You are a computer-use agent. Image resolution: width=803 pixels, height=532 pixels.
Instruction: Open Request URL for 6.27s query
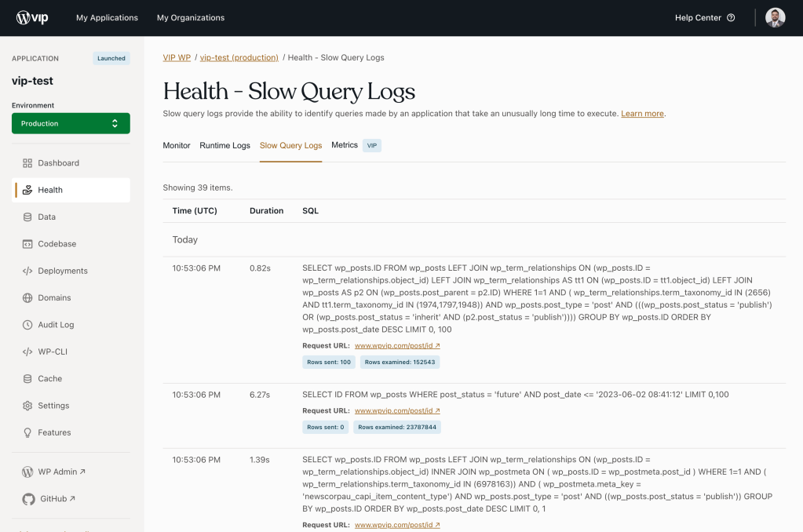397,410
